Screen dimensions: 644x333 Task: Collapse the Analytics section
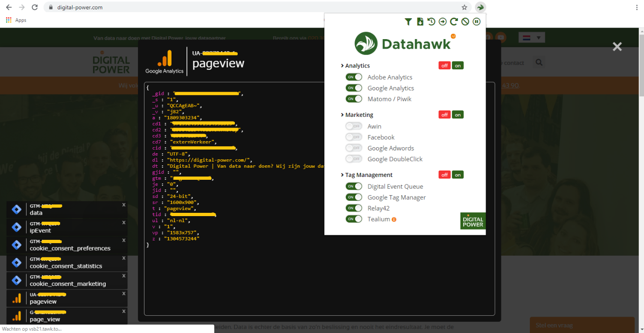[355, 66]
